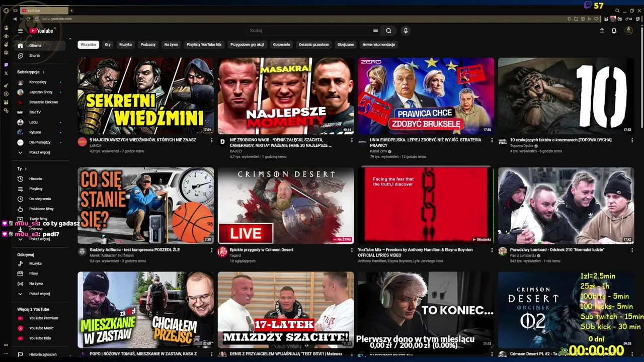
Task: Open the PRAWICA CHCE ZDOBYĆ BRUKSELĘ thumbnail
Action: click(426, 96)
